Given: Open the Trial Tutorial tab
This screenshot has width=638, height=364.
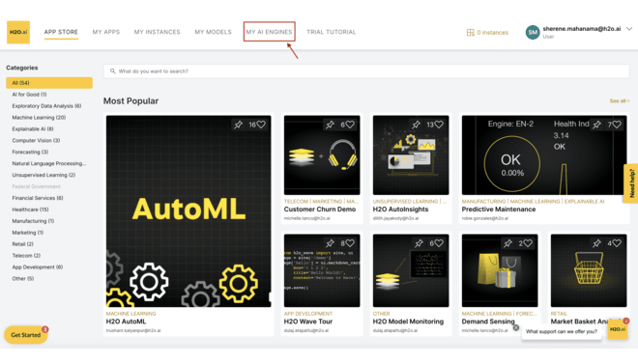Looking at the screenshot, I should coord(332,32).
